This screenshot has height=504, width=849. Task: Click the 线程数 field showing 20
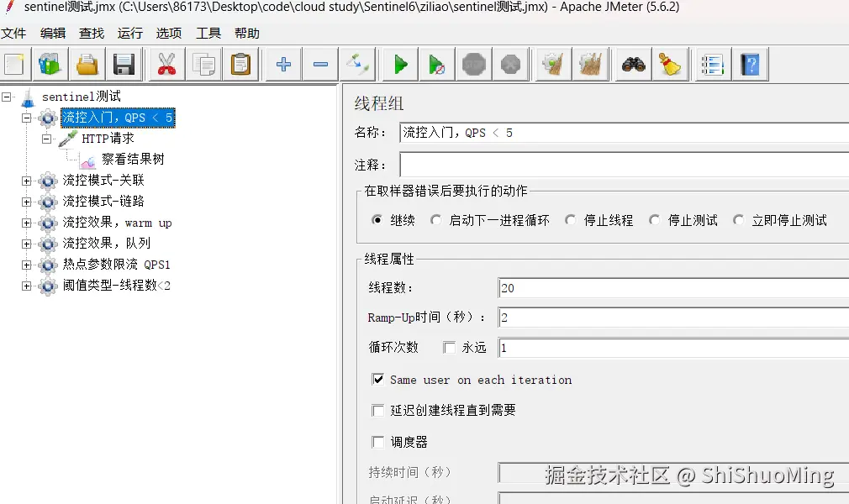pyautogui.click(x=673, y=287)
